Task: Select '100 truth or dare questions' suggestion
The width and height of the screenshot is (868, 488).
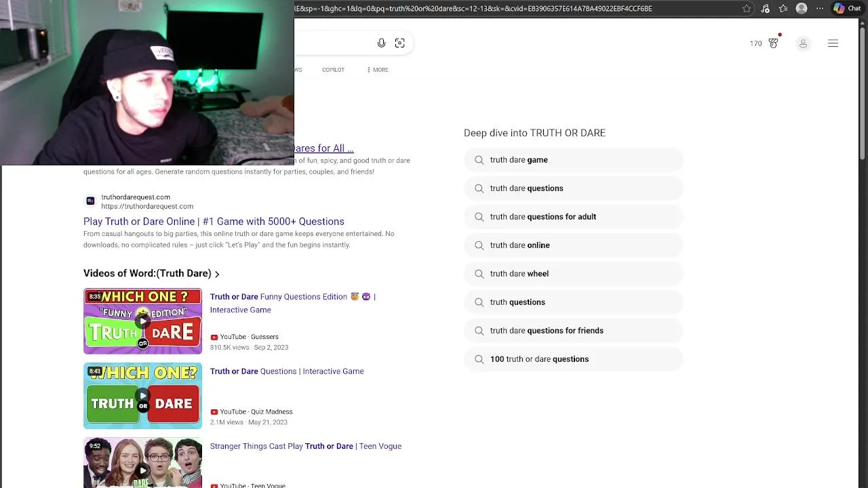Action: pyautogui.click(x=573, y=359)
